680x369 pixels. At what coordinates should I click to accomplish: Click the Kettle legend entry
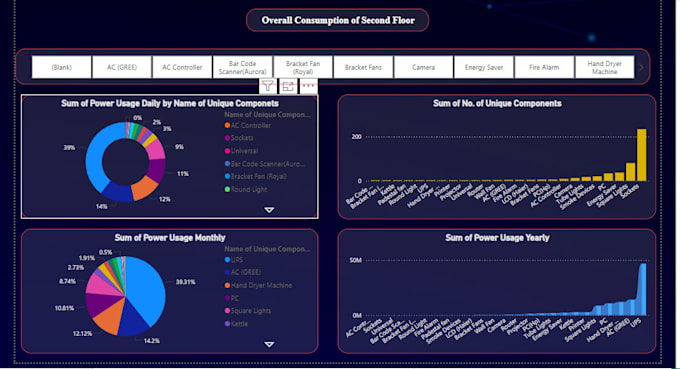click(x=236, y=324)
